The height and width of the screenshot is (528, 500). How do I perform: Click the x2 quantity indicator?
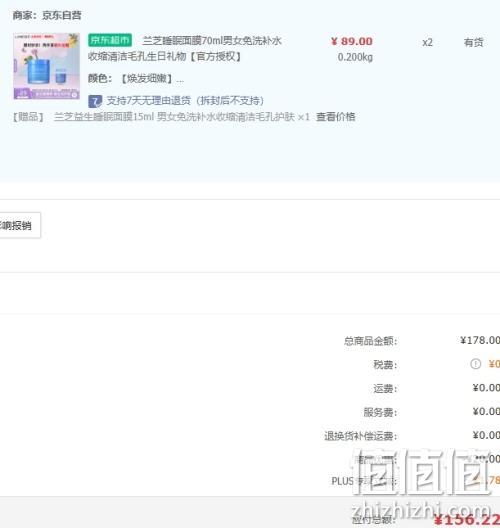(x=427, y=43)
